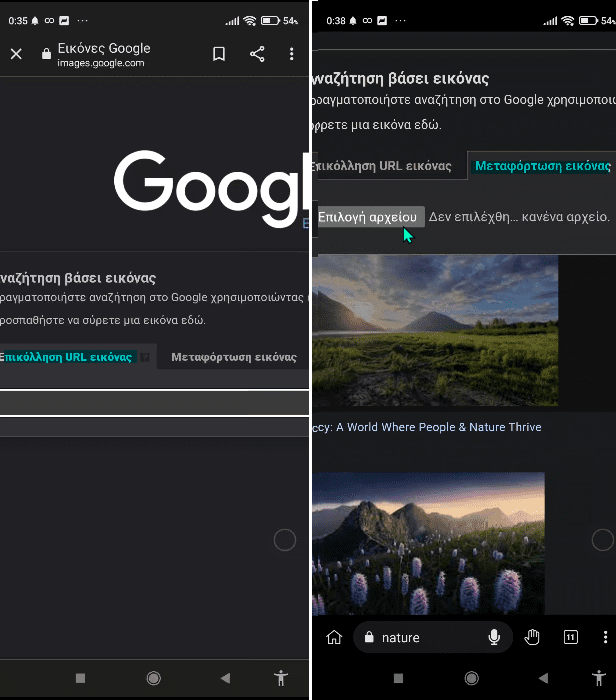Close the Εικόνες Google page with X

(x=16, y=54)
